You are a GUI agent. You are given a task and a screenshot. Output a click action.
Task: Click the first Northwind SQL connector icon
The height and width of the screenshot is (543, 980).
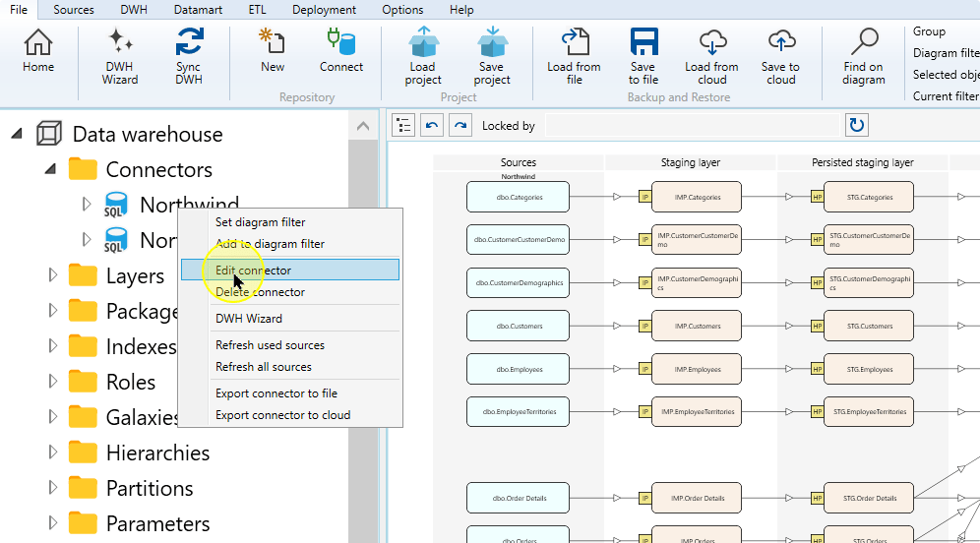(x=116, y=205)
